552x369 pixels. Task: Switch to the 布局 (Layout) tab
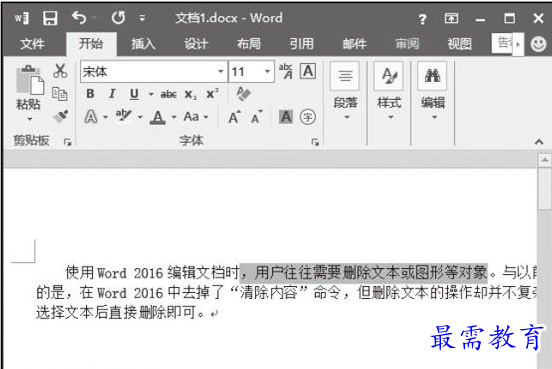point(249,44)
